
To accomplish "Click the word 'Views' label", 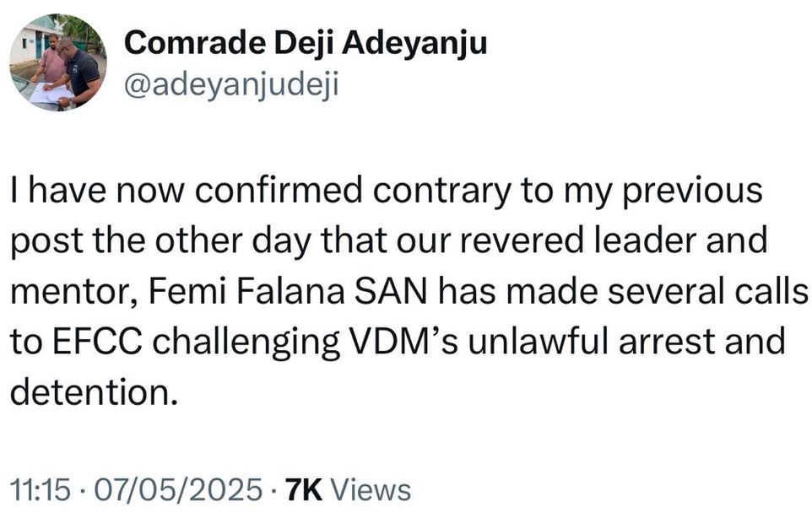I will tap(370, 490).
